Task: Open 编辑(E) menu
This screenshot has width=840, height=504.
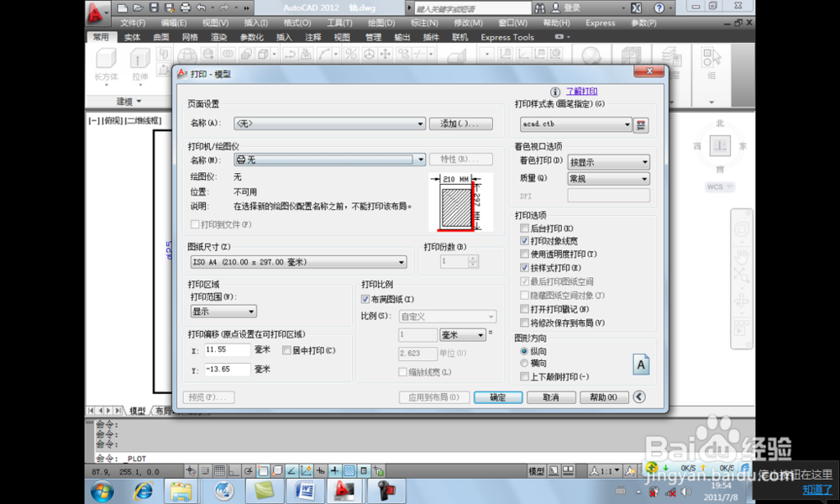Action: point(174,23)
